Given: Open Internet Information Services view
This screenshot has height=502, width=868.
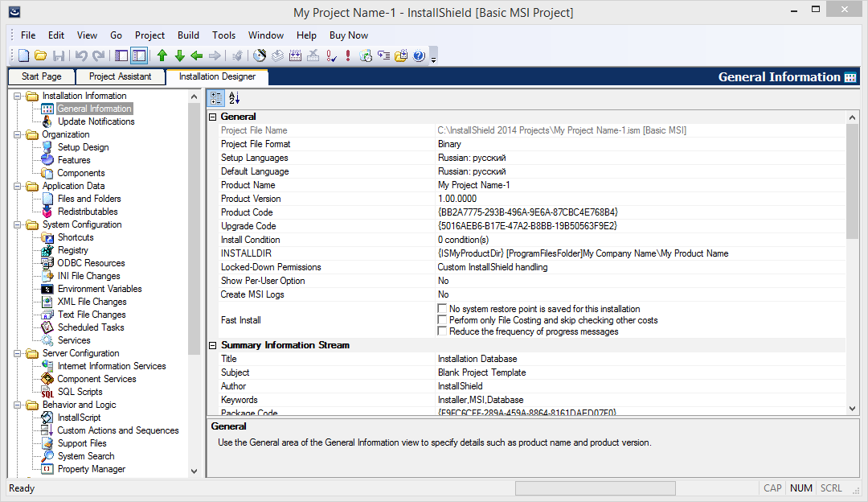Looking at the screenshot, I should pyautogui.click(x=112, y=366).
